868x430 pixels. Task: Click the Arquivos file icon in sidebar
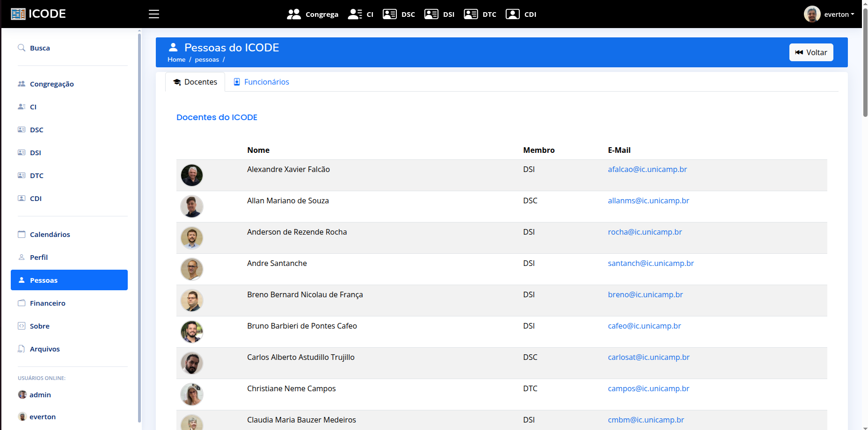click(x=22, y=349)
